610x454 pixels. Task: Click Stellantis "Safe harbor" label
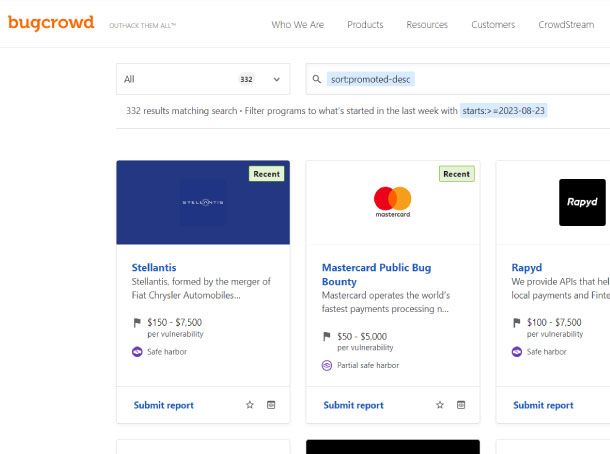[x=167, y=352]
